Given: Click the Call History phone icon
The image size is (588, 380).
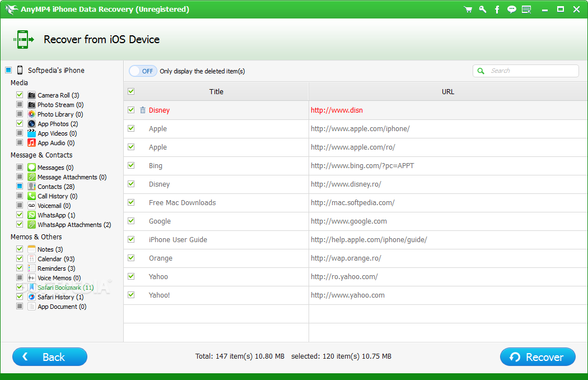Looking at the screenshot, I should click(31, 196).
